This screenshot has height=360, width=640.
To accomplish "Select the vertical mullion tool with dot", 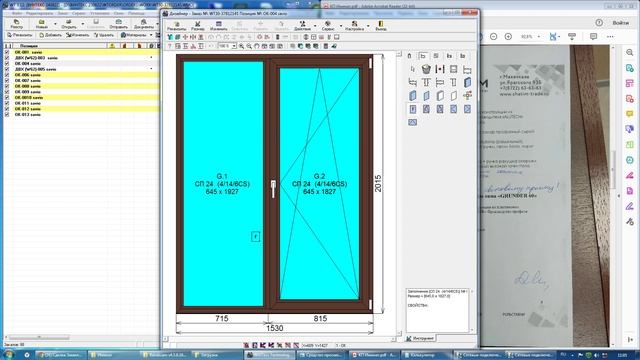I will (x=440, y=69).
